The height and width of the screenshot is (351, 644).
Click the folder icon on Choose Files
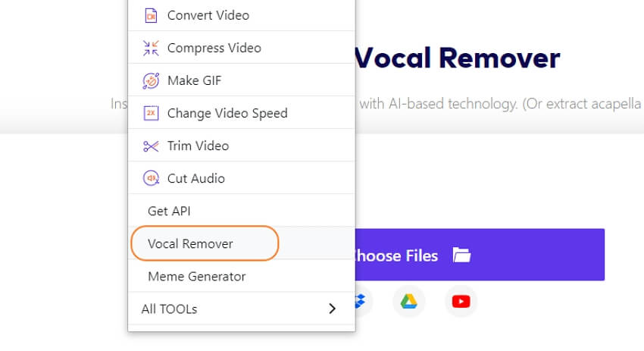click(461, 255)
